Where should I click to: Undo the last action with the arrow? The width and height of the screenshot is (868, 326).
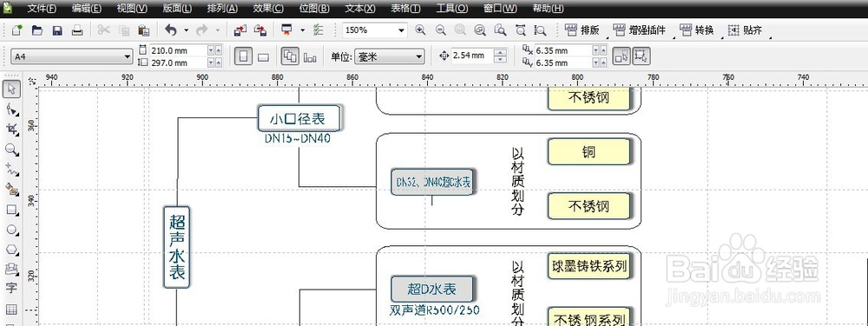coord(171,30)
